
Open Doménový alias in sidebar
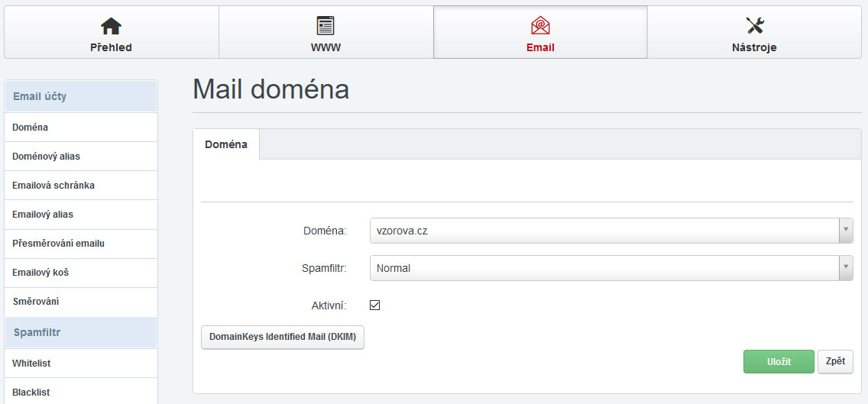[x=46, y=157]
